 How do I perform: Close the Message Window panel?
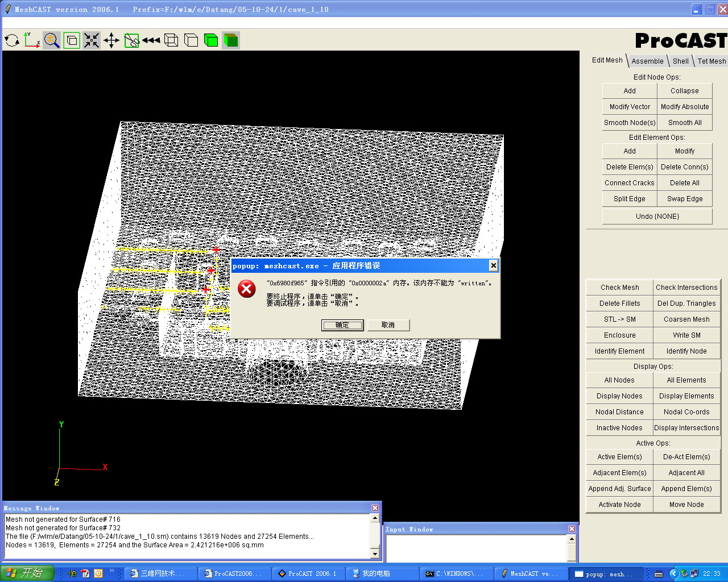375,508
